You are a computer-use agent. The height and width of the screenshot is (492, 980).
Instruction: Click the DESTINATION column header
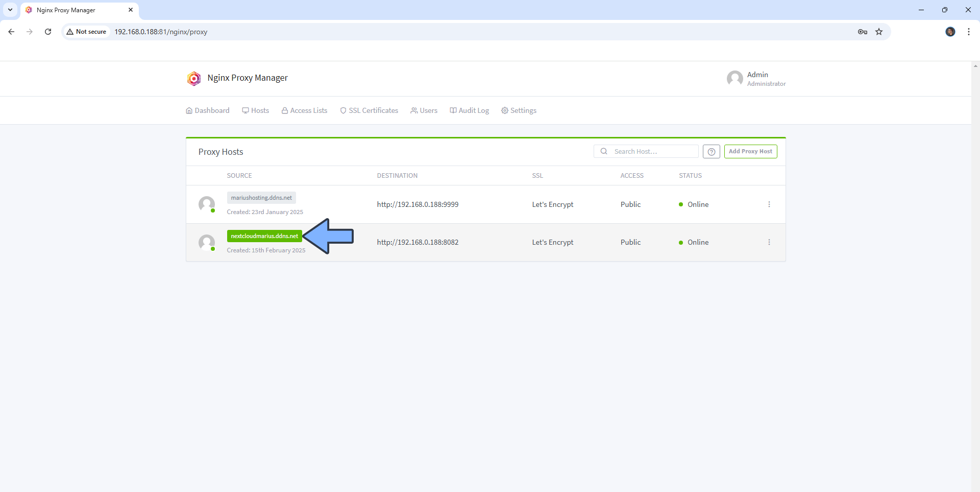click(397, 176)
